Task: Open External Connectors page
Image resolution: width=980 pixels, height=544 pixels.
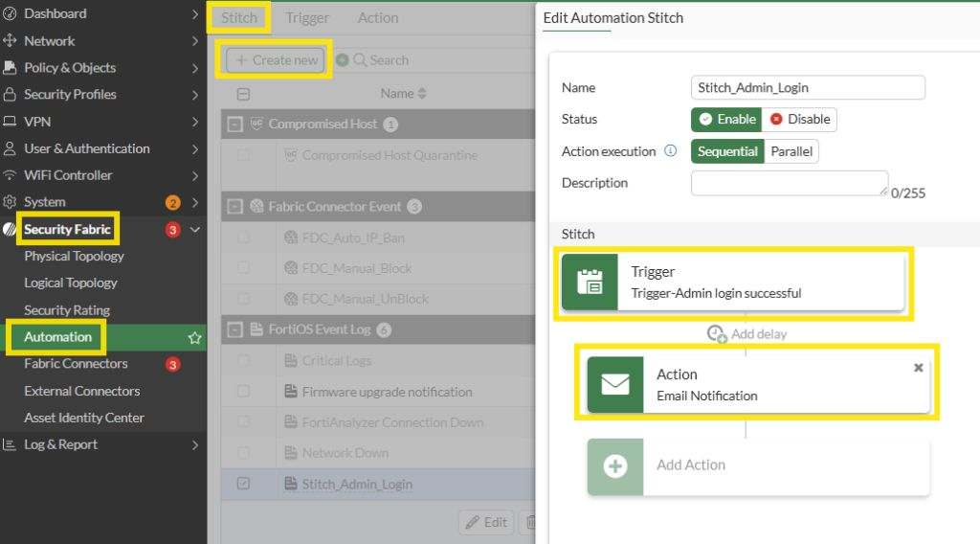Action: (82, 391)
